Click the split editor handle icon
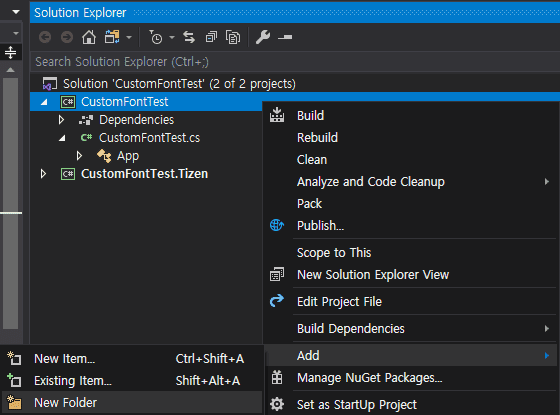560x415 pixels. (x=10, y=52)
